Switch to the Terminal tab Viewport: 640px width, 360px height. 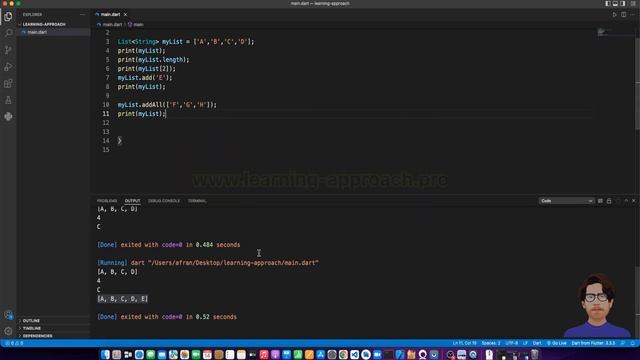point(197,201)
